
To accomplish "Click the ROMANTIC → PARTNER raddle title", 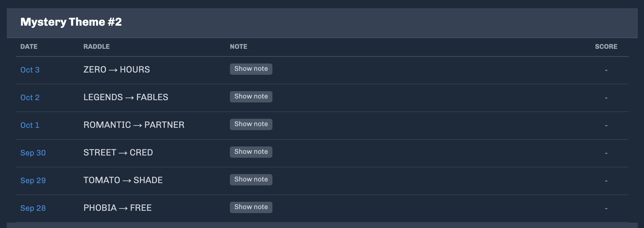I will click(x=134, y=125).
